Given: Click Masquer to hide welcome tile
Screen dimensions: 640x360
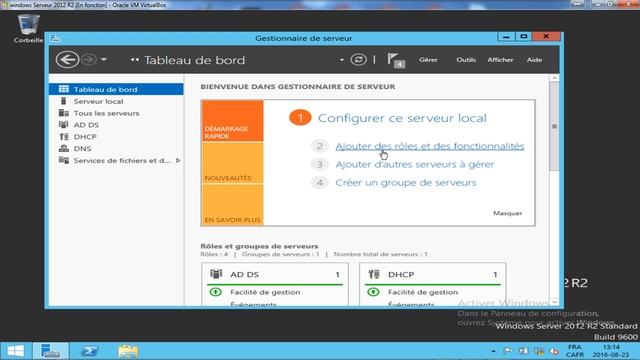Looking at the screenshot, I should pos(507,213).
